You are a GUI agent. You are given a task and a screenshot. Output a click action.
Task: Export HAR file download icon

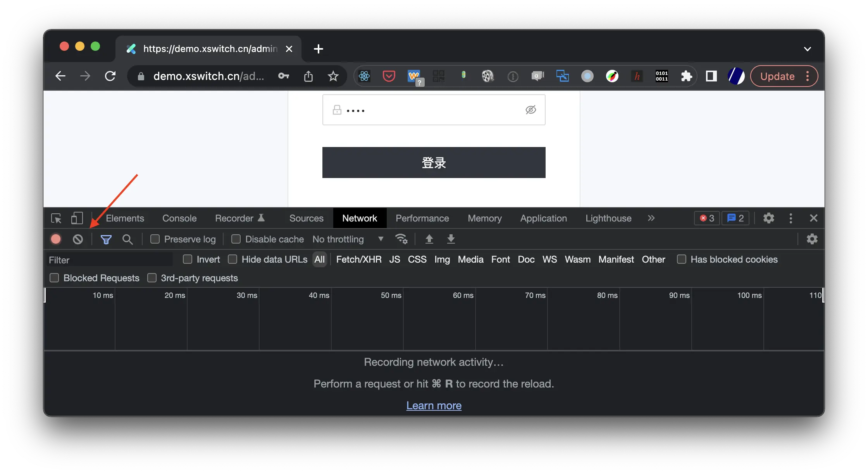(451, 239)
